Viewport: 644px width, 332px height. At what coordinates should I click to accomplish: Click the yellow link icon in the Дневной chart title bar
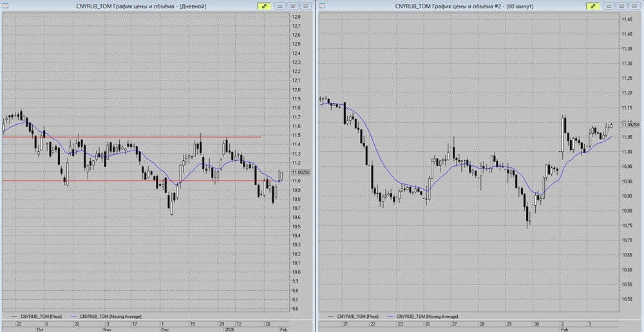(x=263, y=6)
